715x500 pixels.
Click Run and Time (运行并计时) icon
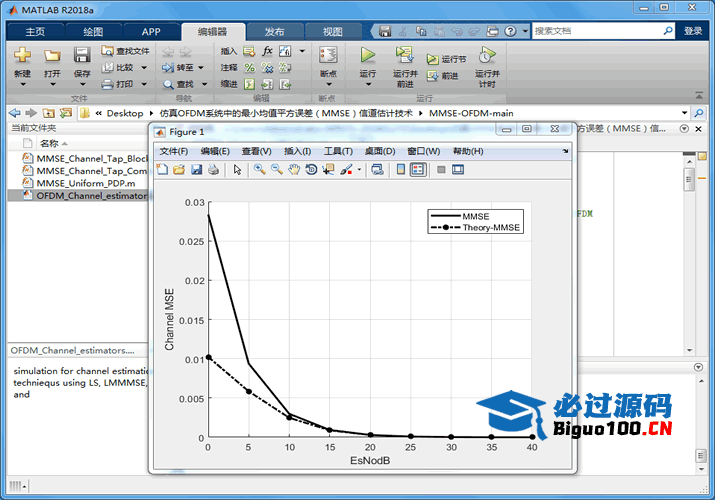click(487, 55)
